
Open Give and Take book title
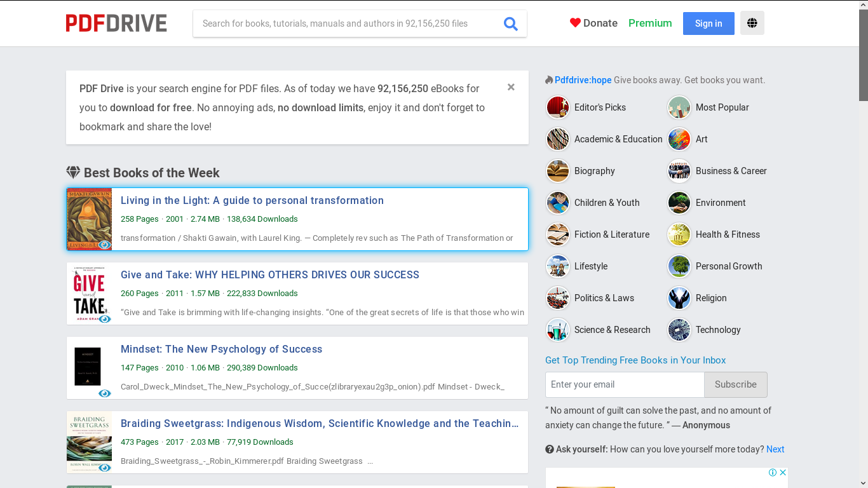pyautogui.click(x=270, y=274)
